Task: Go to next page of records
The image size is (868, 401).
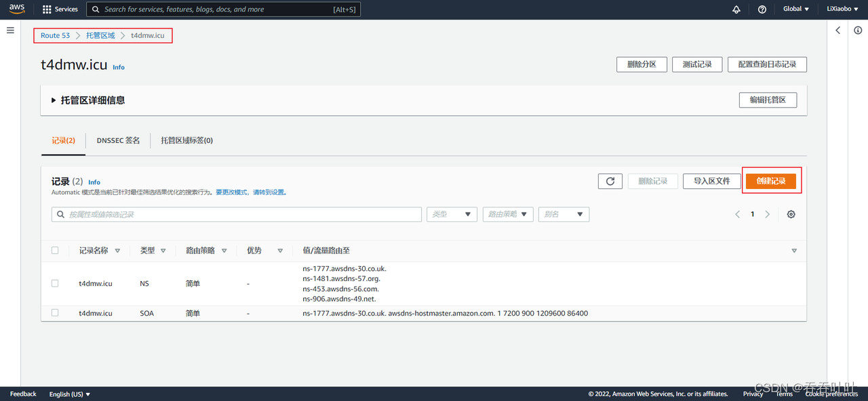Action: click(x=768, y=214)
